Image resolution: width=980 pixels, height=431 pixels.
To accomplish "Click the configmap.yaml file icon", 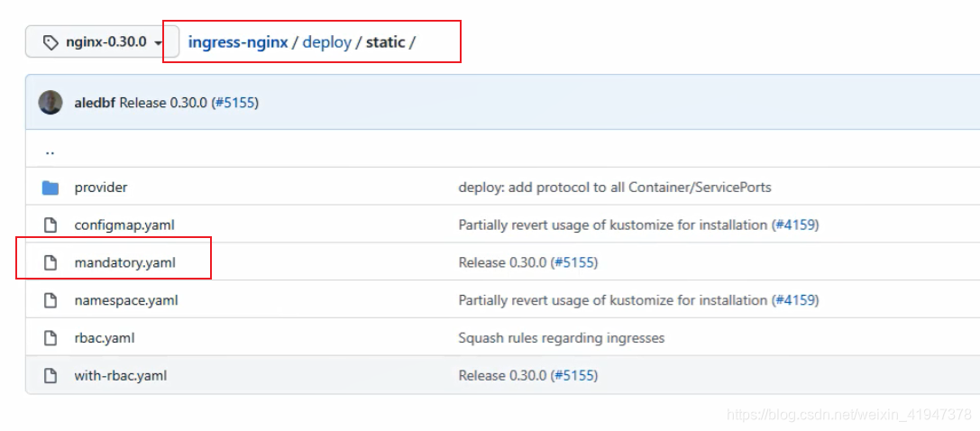I will (50, 225).
